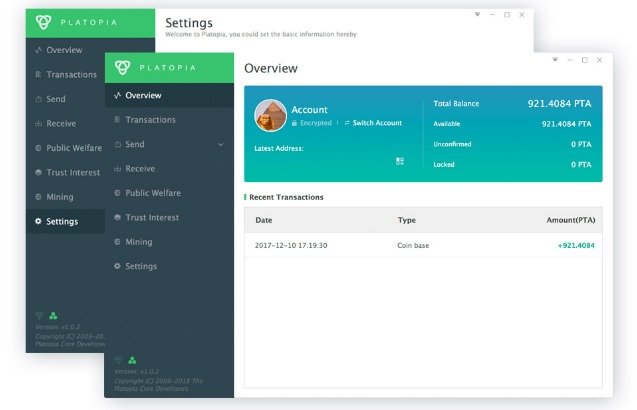Open Receive in the back Settings window
The image size is (637, 410).
pos(65,123)
